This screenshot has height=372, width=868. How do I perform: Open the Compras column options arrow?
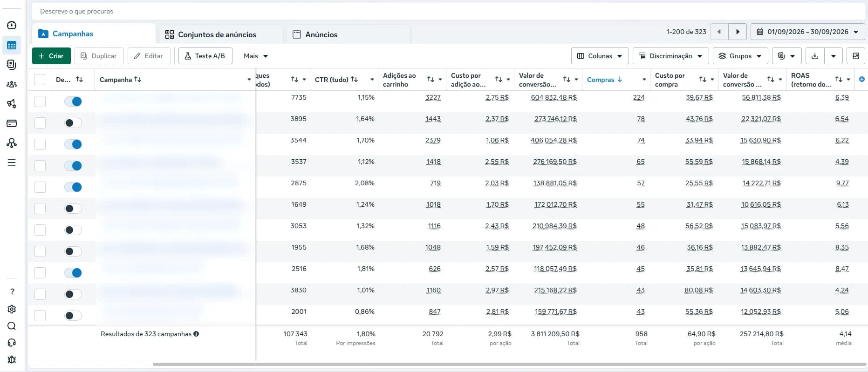pyautogui.click(x=644, y=80)
